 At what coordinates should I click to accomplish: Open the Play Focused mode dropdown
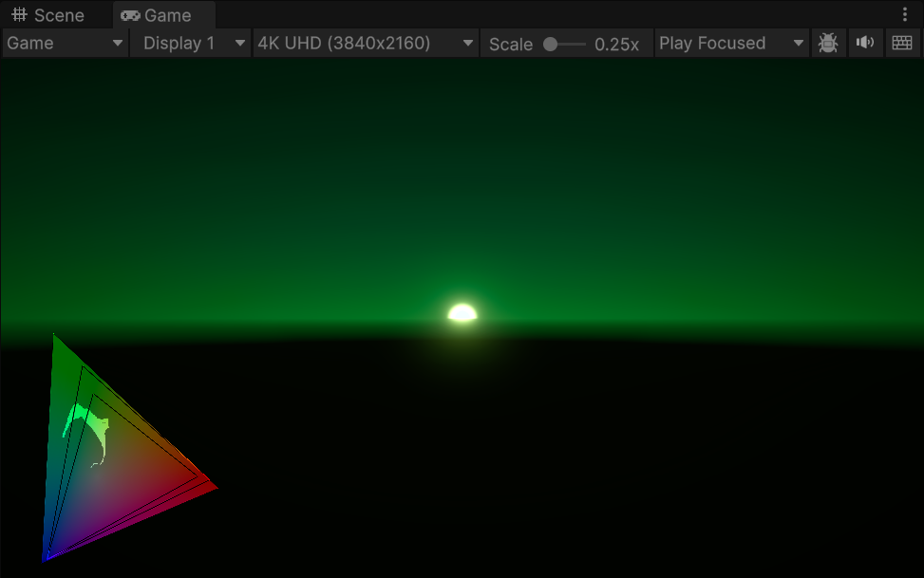(731, 43)
